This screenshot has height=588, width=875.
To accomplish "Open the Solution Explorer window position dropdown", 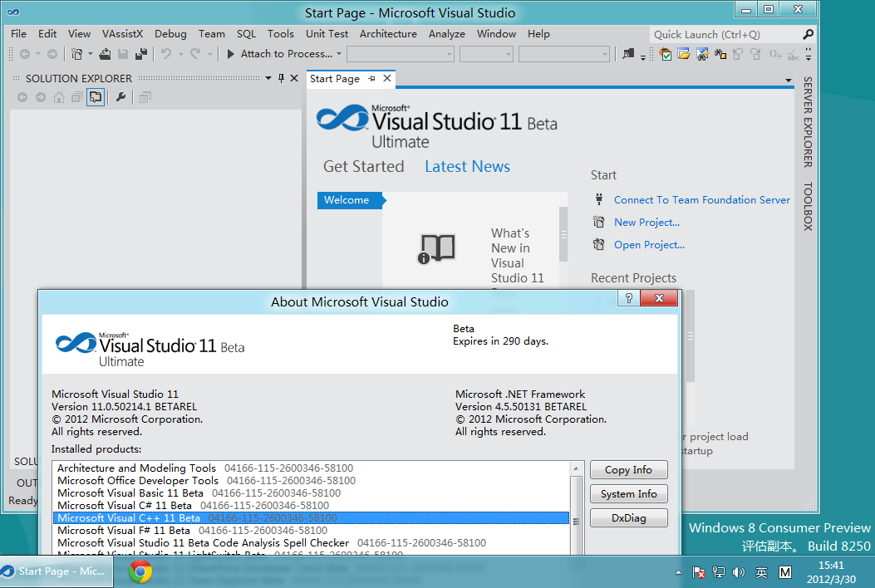I will click(x=268, y=78).
